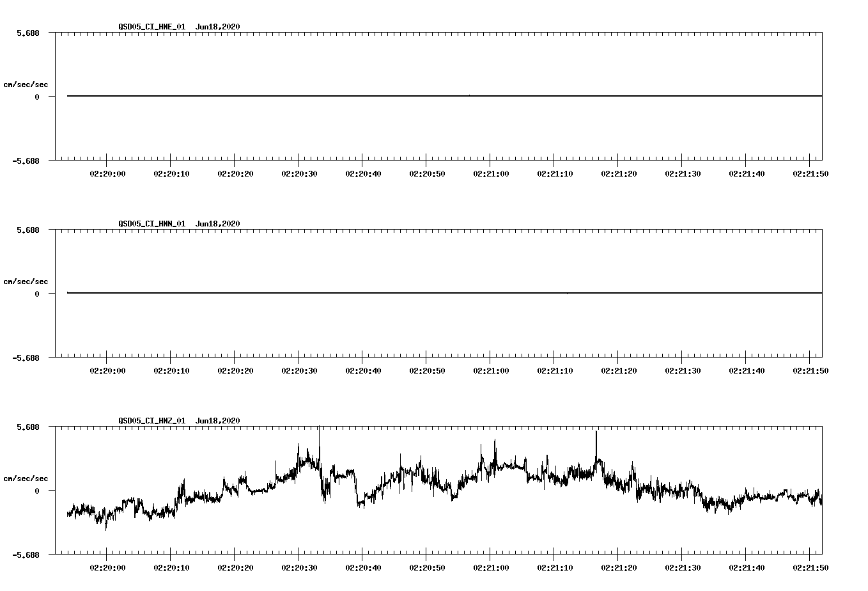Click the QSD05_CI_HNN_01 Jun18,2020 plot title
Screen dimensions: 868x591
click(x=179, y=224)
